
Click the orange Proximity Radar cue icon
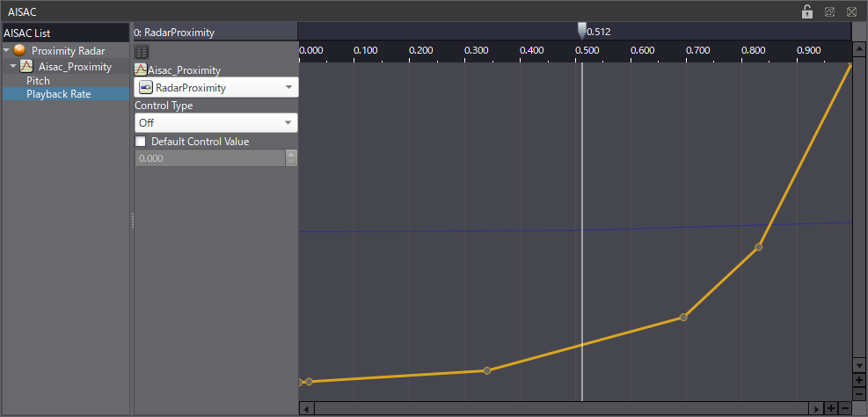[x=20, y=50]
